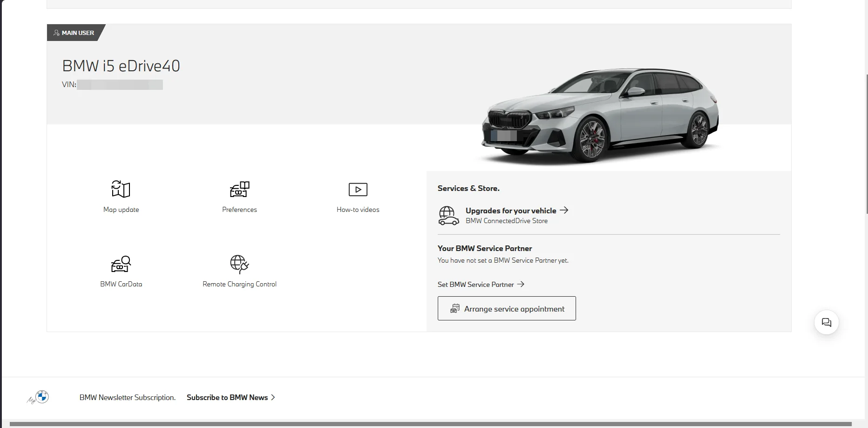Click the My BMW logo in footer
The image size is (868, 428).
pyautogui.click(x=38, y=397)
